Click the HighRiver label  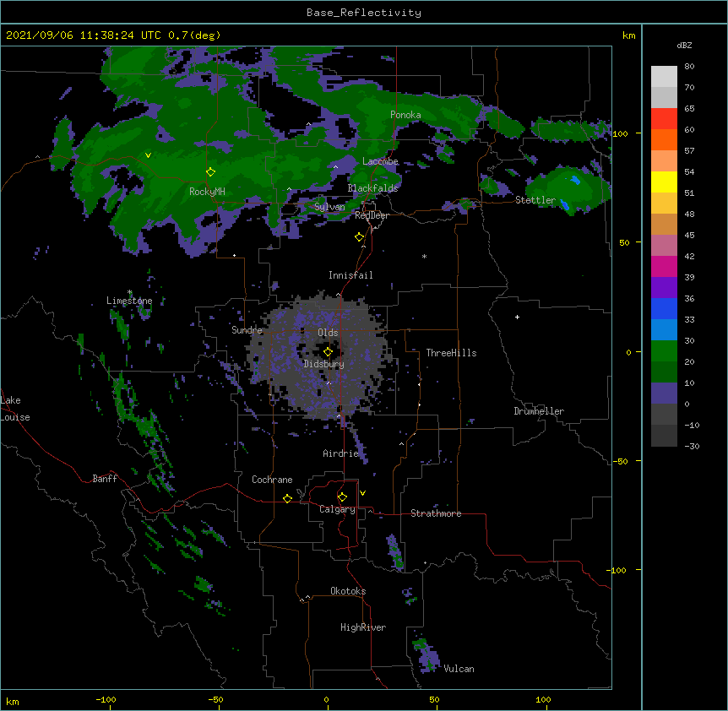point(363,627)
